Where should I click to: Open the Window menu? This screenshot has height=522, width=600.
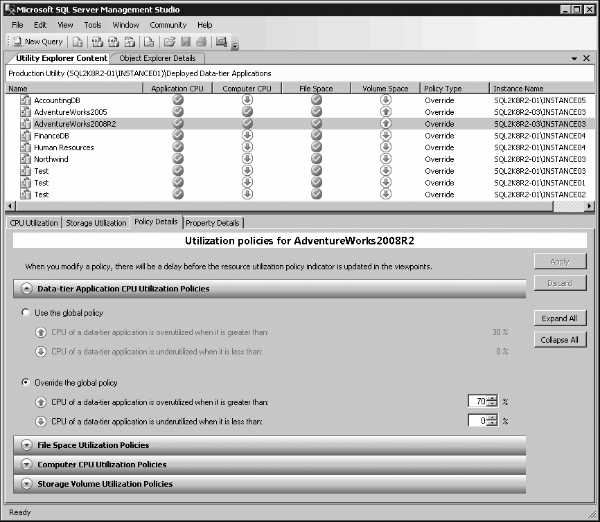[x=126, y=25]
